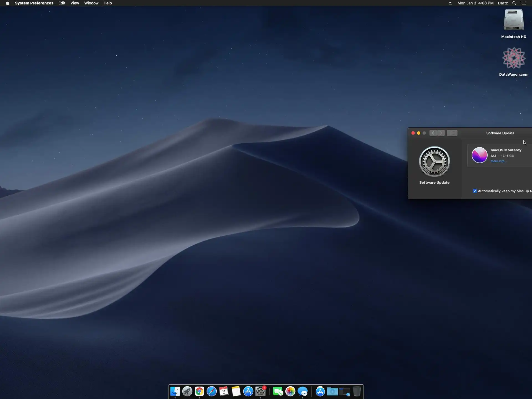This screenshot has width=532, height=399.
Task: Open Messages from the dock
Action: point(303,392)
